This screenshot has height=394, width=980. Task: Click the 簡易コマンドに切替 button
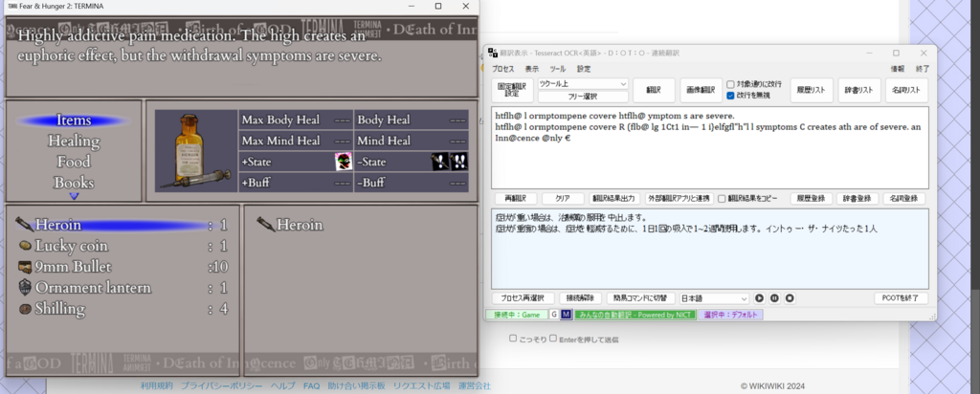pos(640,298)
